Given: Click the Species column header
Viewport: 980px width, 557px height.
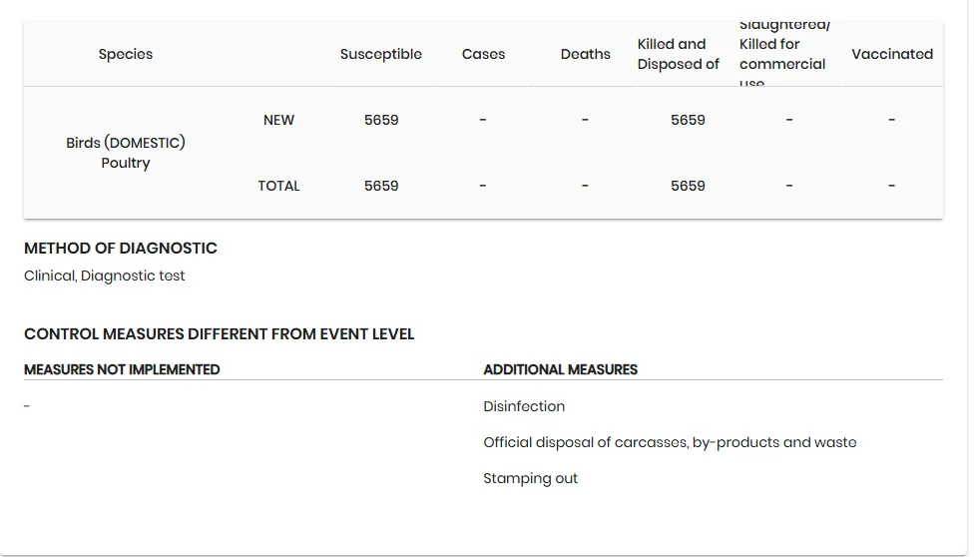Looking at the screenshot, I should 126,54.
